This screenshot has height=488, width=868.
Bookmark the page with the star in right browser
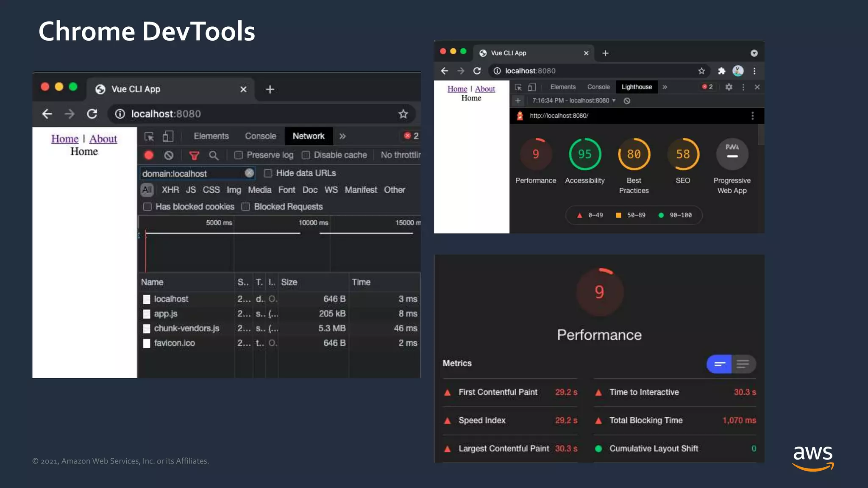(x=701, y=71)
